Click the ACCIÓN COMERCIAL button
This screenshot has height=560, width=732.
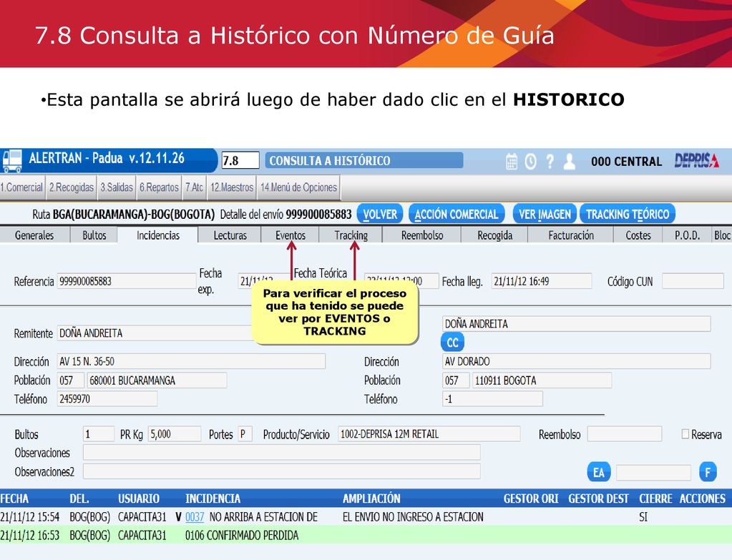point(457,214)
